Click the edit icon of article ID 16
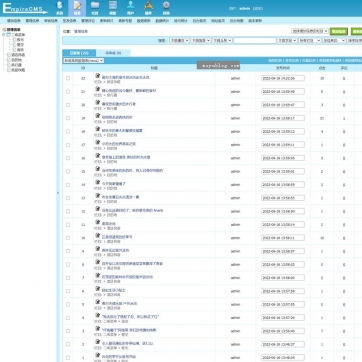The width and height of the screenshot is (362, 362). point(97,156)
